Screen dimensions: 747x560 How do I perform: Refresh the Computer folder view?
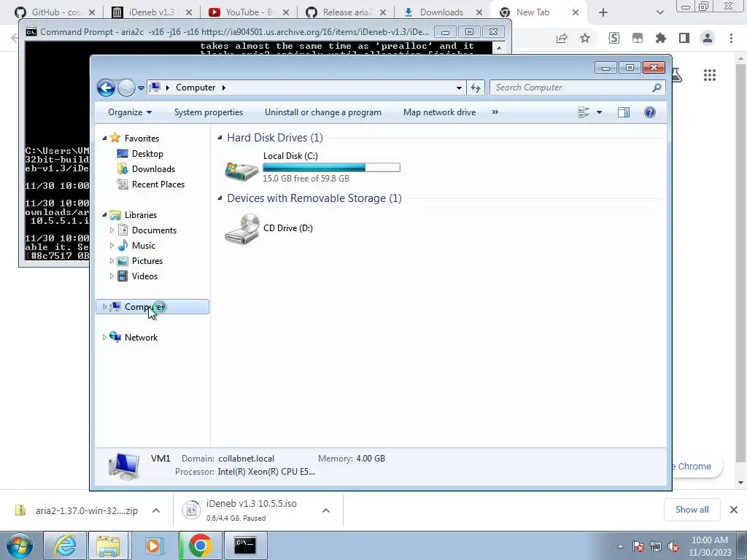click(x=476, y=87)
